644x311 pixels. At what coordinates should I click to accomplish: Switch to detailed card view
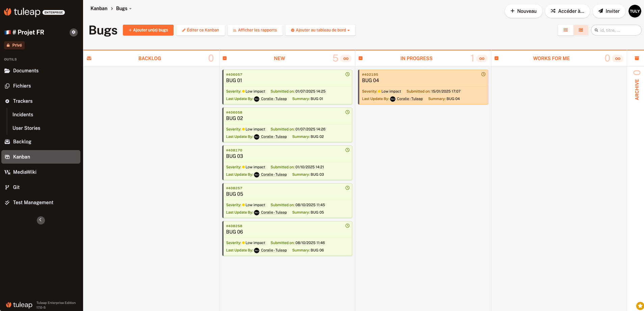pyautogui.click(x=581, y=30)
